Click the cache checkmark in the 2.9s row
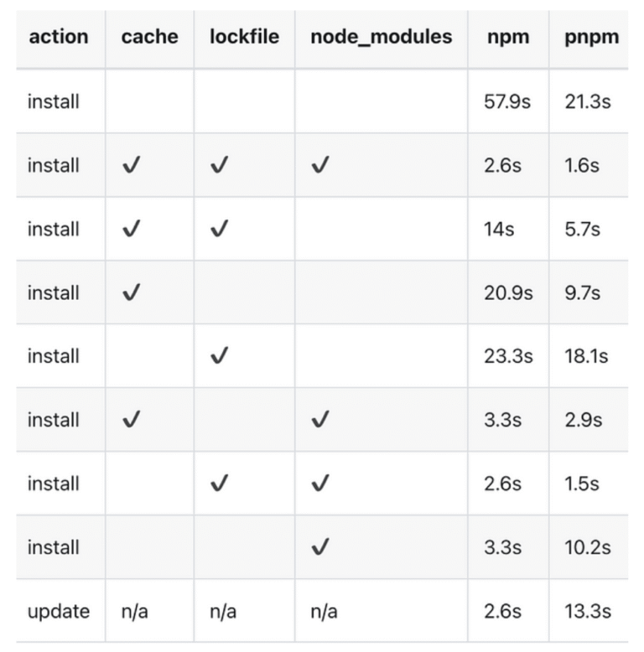 click(131, 420)
